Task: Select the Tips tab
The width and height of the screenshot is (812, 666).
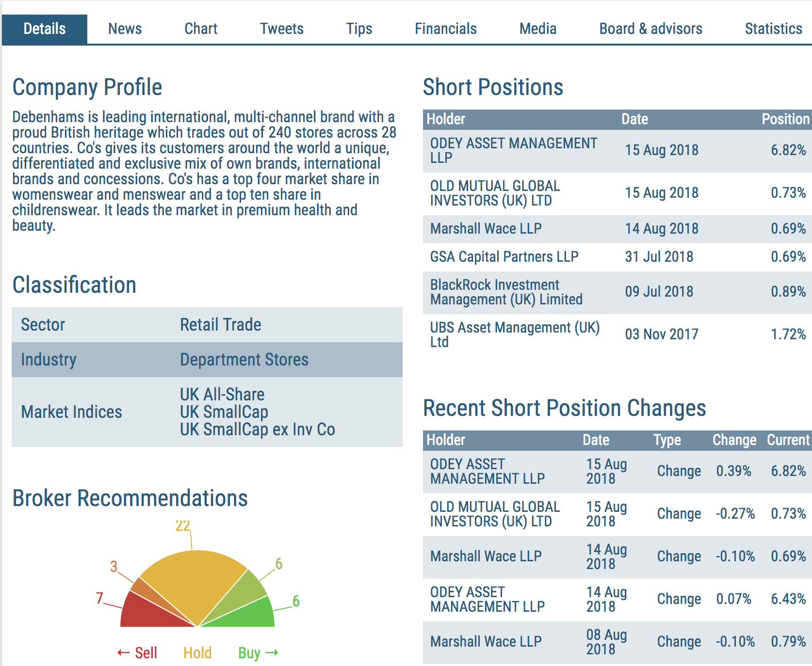Action: pyautogui.click(x=359, y=29)
